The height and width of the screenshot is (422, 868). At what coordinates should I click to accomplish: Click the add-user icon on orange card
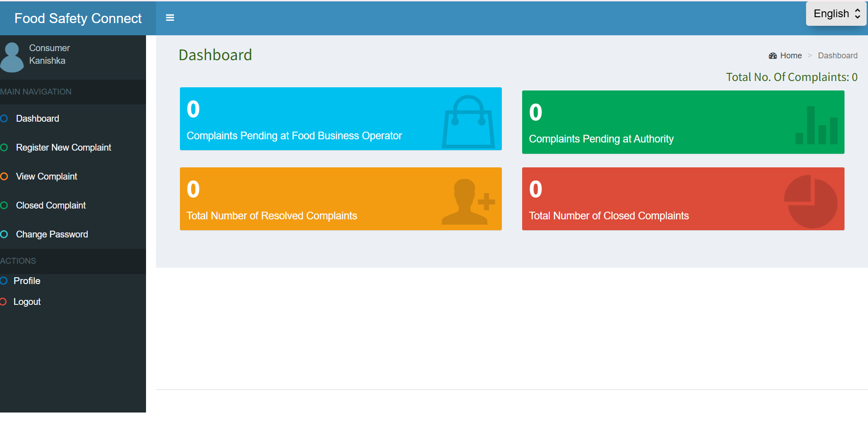tap(468, 202)
